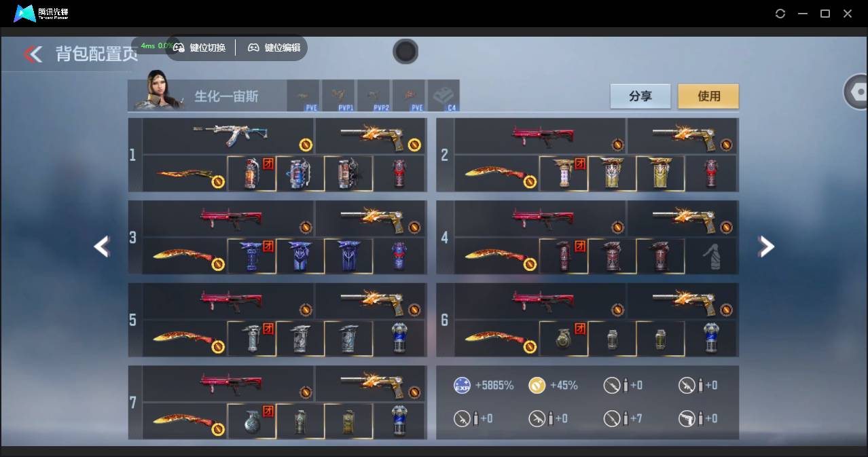
Task: Click the emulator refresh icon in title bar
Action: point(780,14)
